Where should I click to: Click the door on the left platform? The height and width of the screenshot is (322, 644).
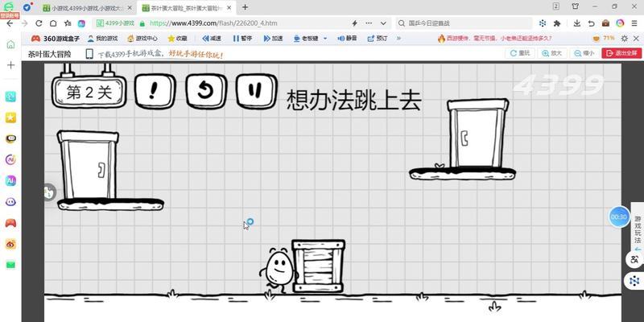coord(88,165)
